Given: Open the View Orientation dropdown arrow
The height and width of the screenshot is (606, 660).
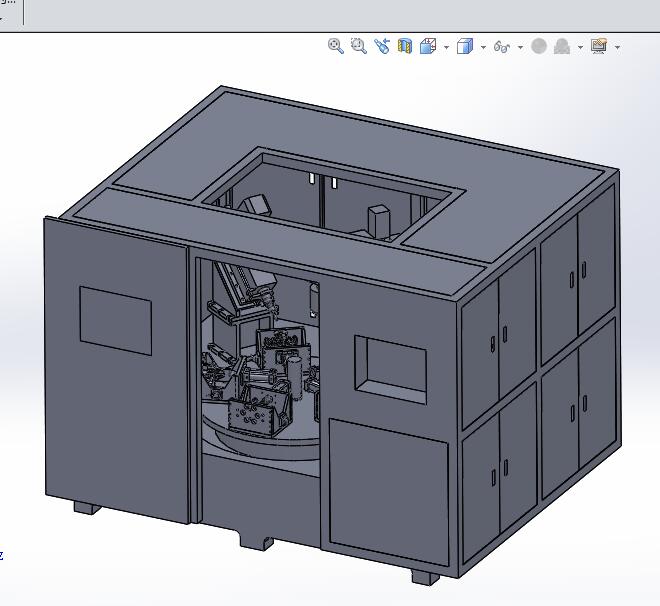Looking at the screenshot, I should (446, 47).
